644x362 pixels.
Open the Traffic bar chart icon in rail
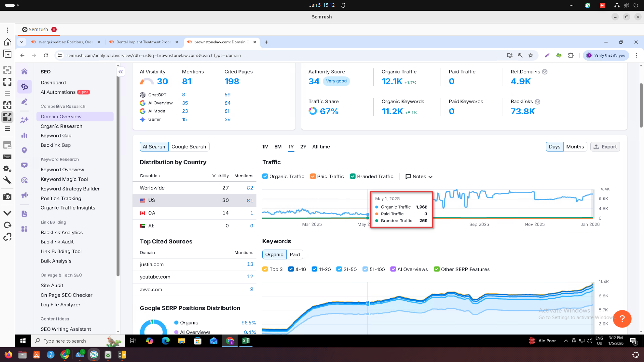(24, 135)
